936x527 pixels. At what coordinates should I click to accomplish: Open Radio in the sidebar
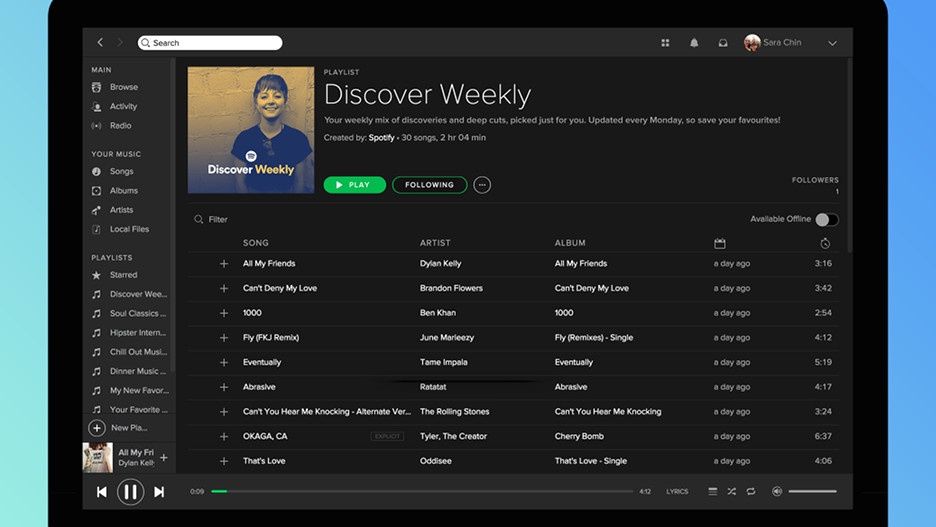[x=120, y=125]
